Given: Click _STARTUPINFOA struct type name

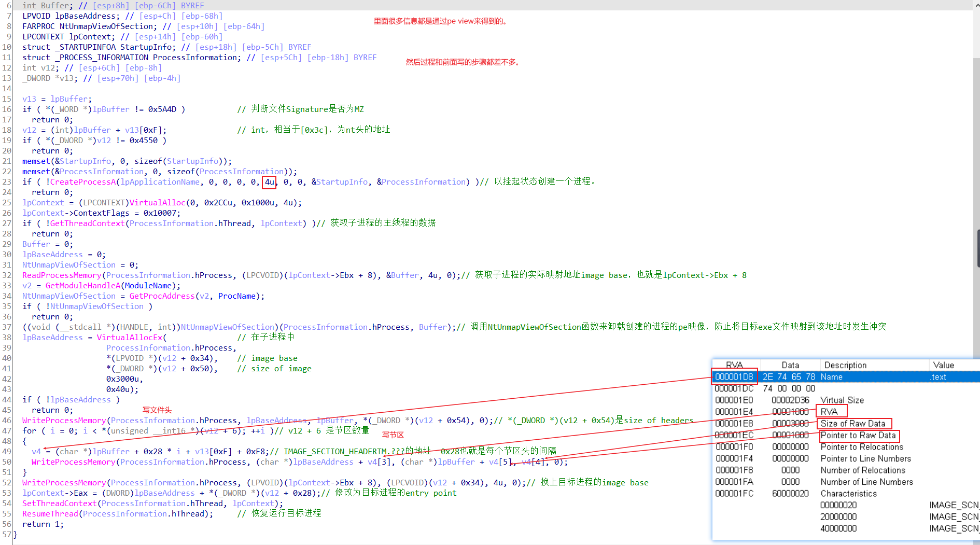Looking at the screenshot, I should [x=86, y=47].
